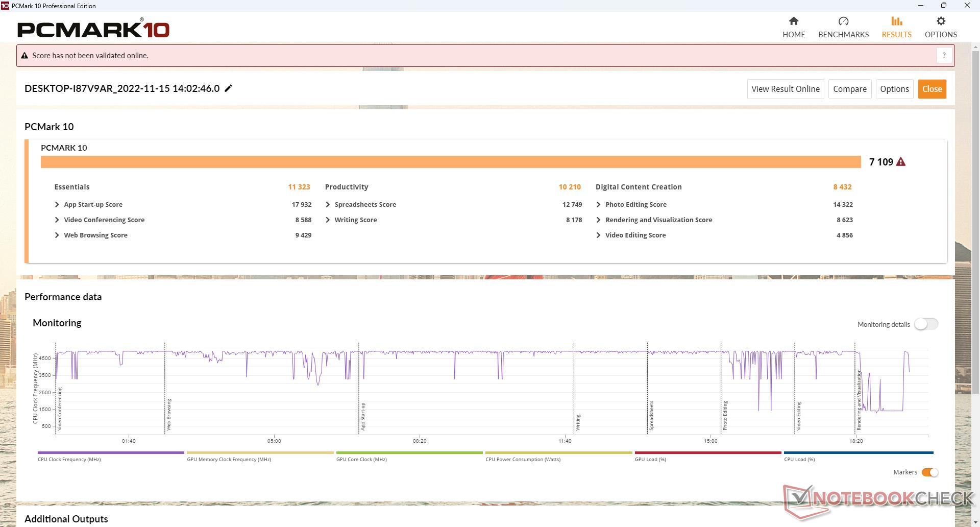
Task: Click the PCMark app icon in title bar
Action: click(5, 6)
